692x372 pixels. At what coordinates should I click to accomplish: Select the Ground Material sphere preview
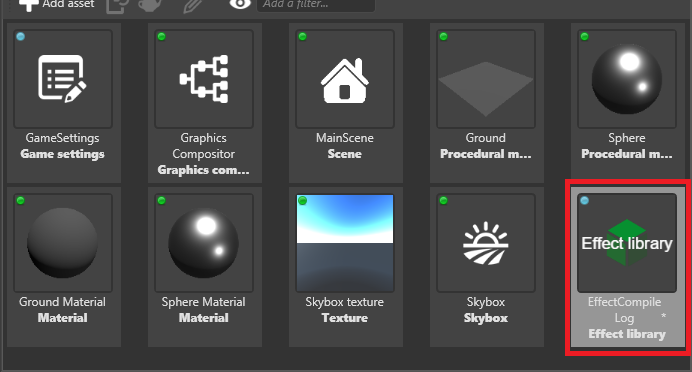pyautogui.click(x=63, y=243)
